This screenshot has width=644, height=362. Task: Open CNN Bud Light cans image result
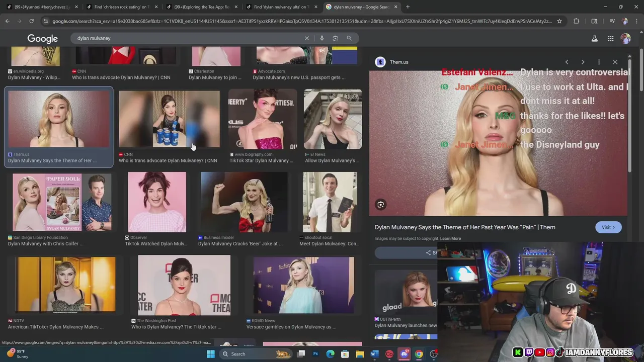(x=169, y=119)
